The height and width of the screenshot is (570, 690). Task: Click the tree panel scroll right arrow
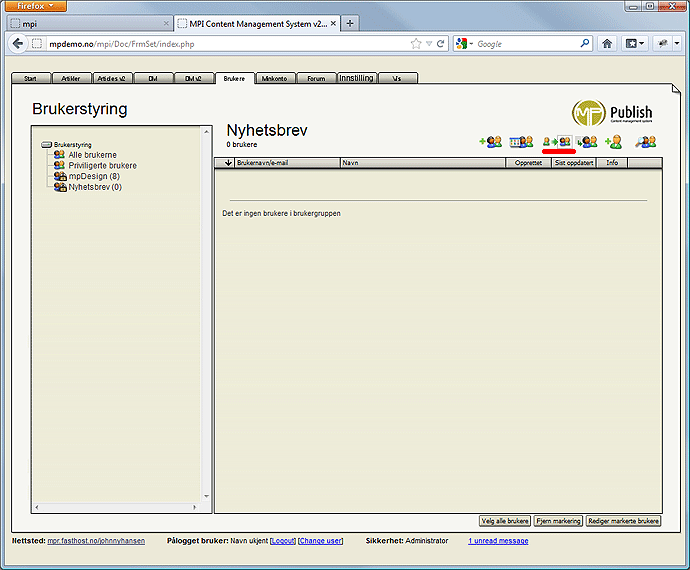[195, 507]
